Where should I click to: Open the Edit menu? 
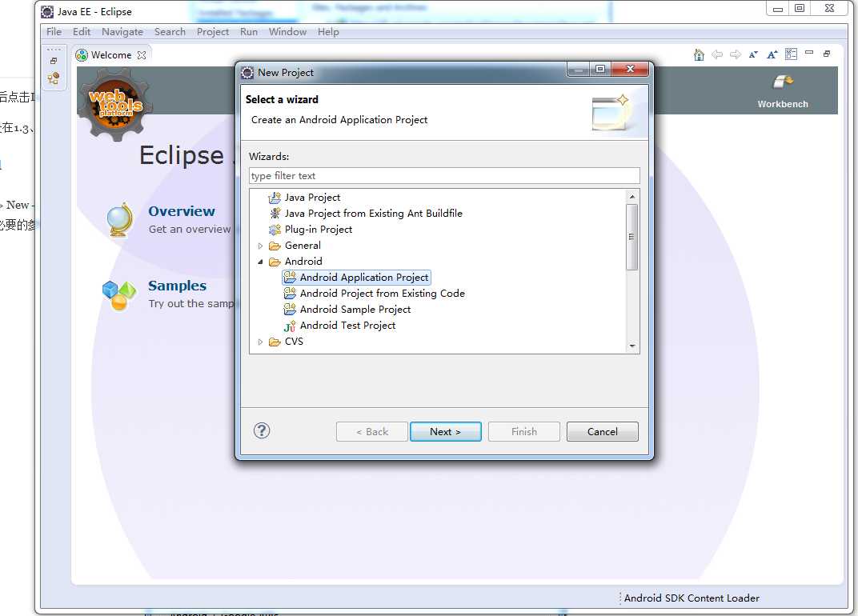[82, 32]
